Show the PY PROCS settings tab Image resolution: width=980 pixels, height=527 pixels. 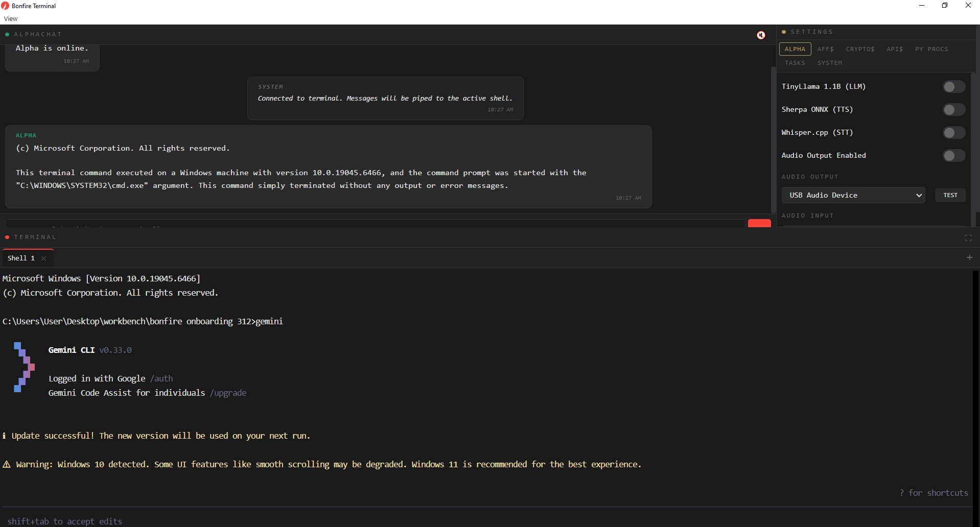931,49
